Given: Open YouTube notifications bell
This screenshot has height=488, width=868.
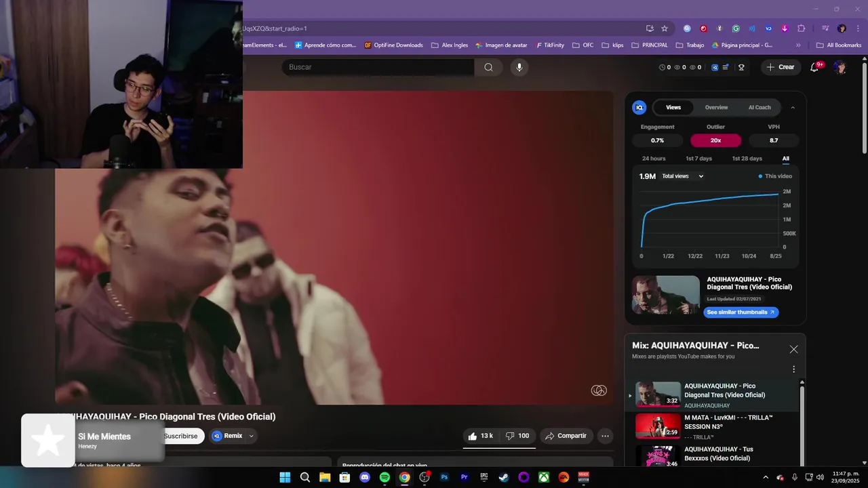Looking at the screenshot, I should click(x=815, y=67).
